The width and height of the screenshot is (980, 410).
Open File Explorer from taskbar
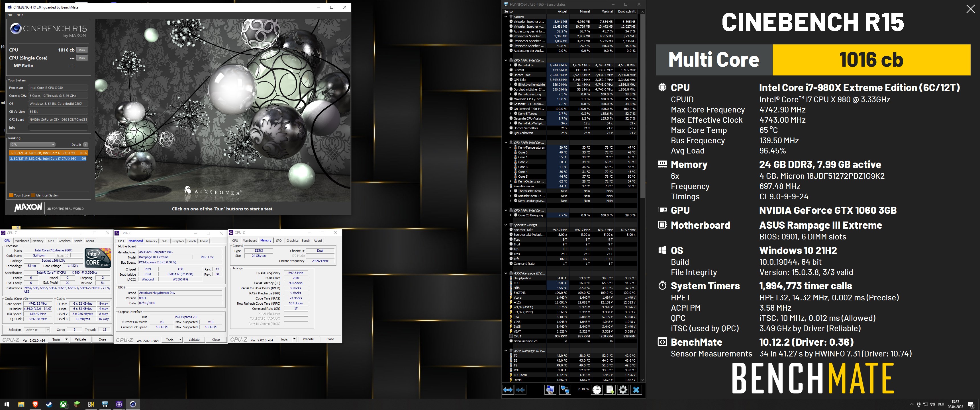[21, 404]
